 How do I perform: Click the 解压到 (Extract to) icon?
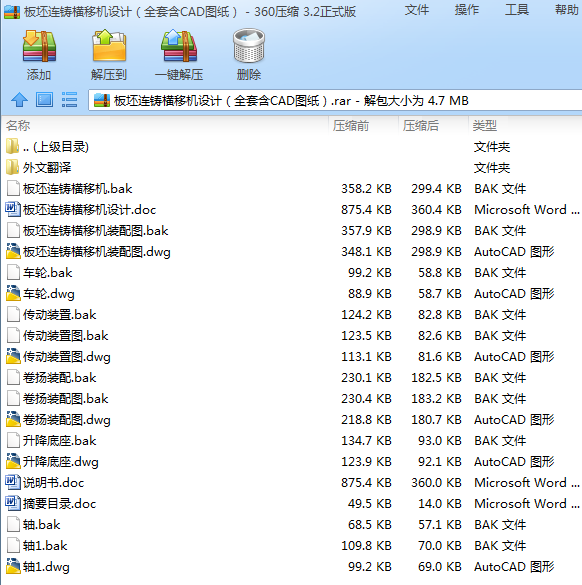[x=109, y=46]
